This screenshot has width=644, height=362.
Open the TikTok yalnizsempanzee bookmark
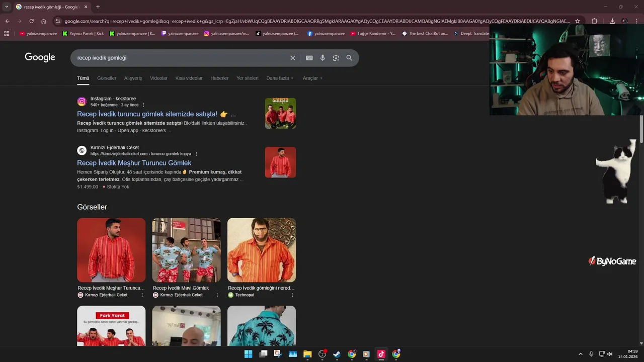pyautogui.click(x=277, y=34)
